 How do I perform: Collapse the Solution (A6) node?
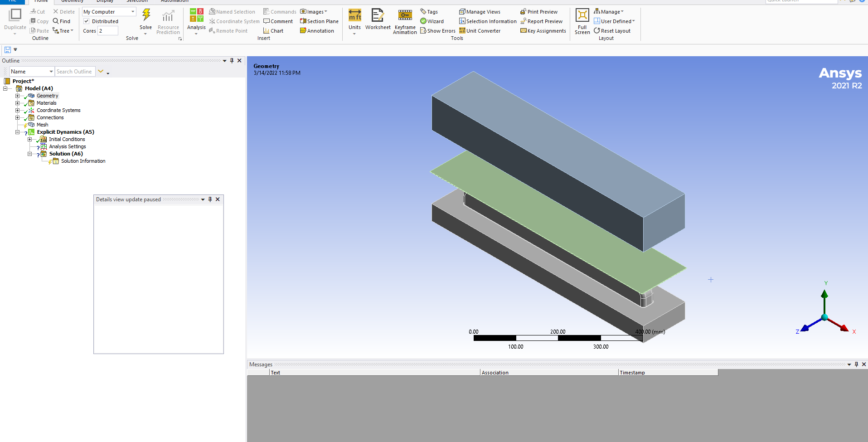30,154
